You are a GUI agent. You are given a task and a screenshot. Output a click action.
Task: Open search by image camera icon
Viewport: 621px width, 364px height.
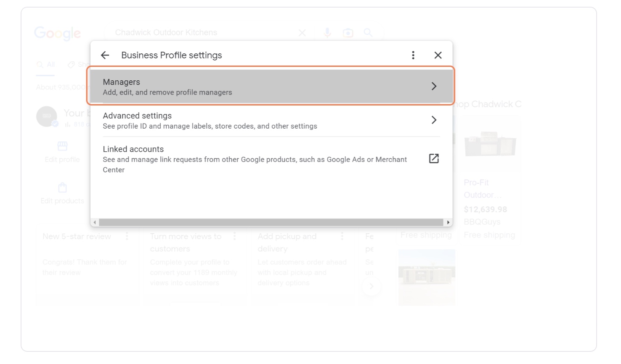point(348,33)
